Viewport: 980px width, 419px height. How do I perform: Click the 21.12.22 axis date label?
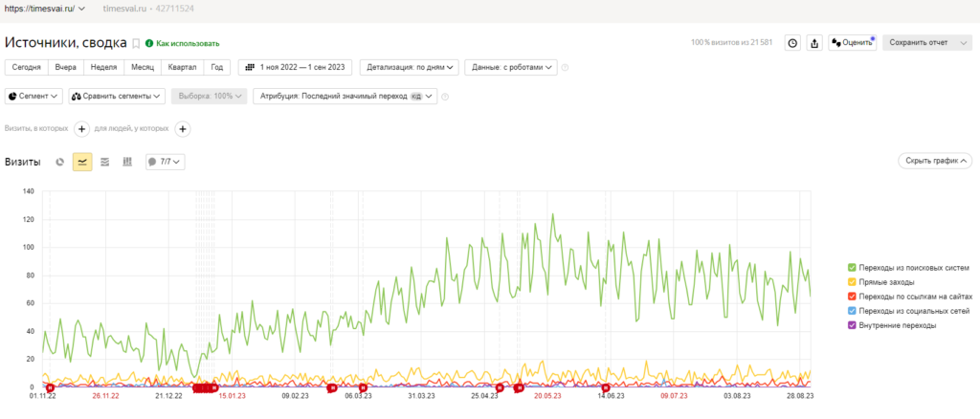click(x=168, y=396)
